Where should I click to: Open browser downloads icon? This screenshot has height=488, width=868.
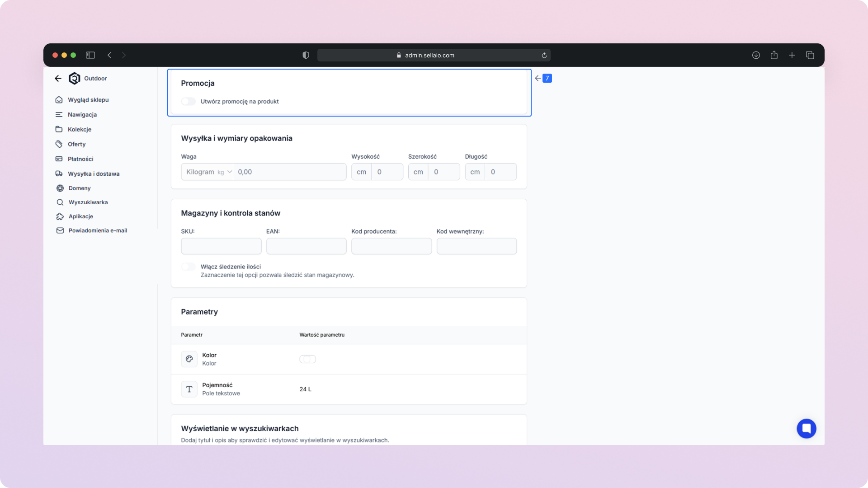coord(756,55)
